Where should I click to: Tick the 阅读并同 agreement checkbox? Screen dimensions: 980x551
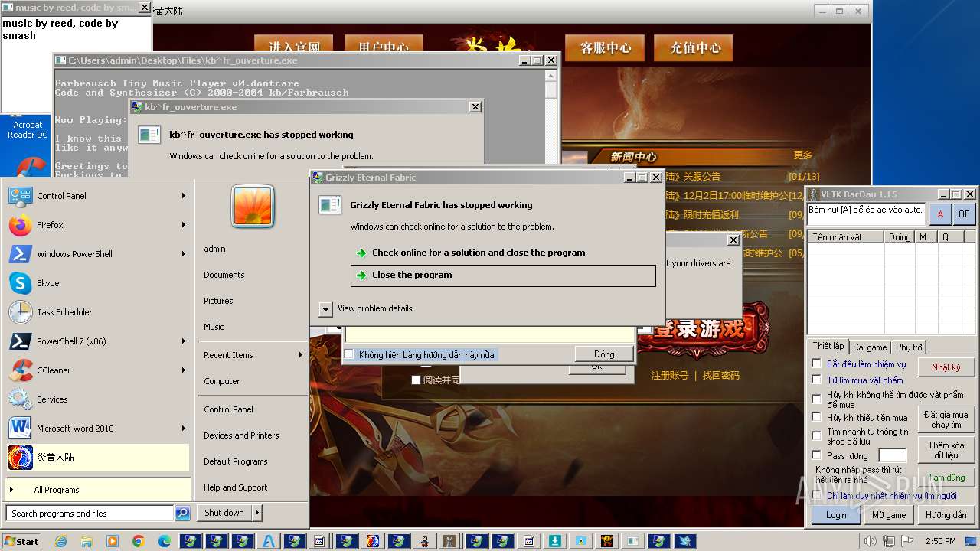coord(416,380)
